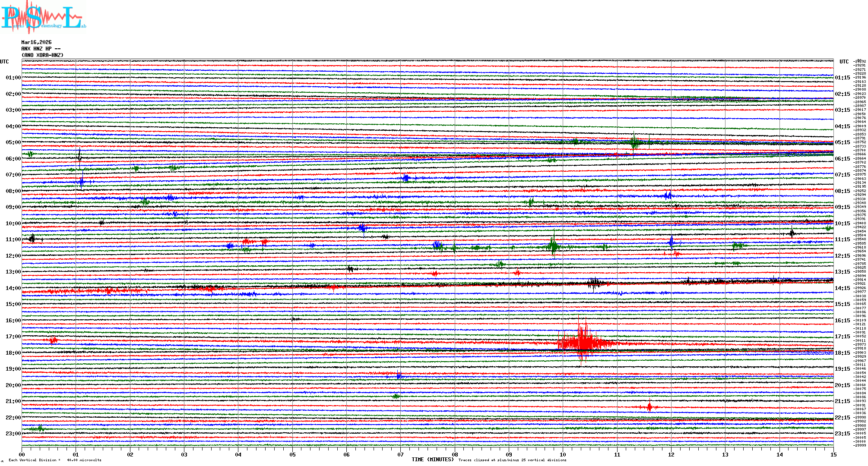Select the 17:00 hour label on left
The width and height of the screenshot is (868, 466).
[x=13, y=337]
